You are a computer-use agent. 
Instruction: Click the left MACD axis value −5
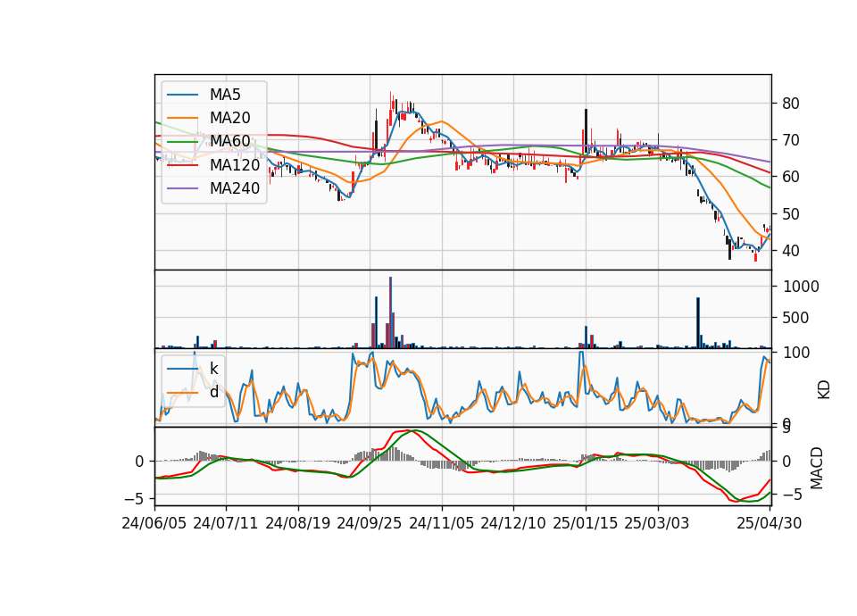click(x=134, y=498)
